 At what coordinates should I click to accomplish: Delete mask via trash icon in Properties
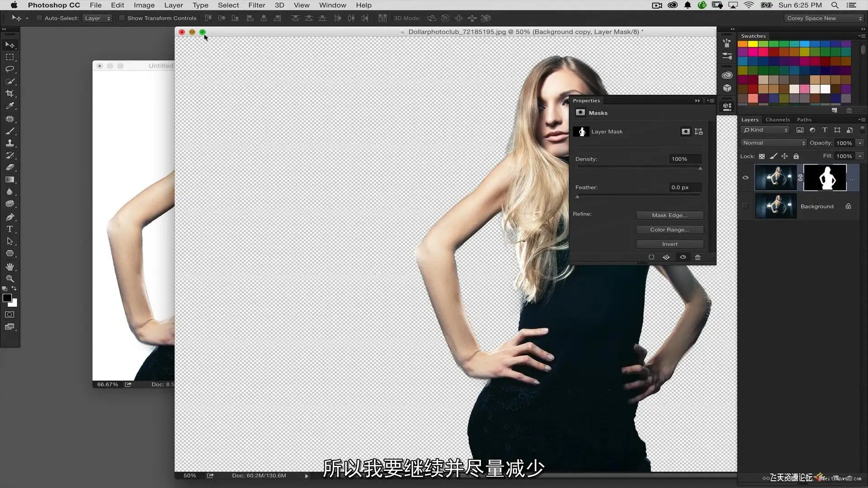698,257
